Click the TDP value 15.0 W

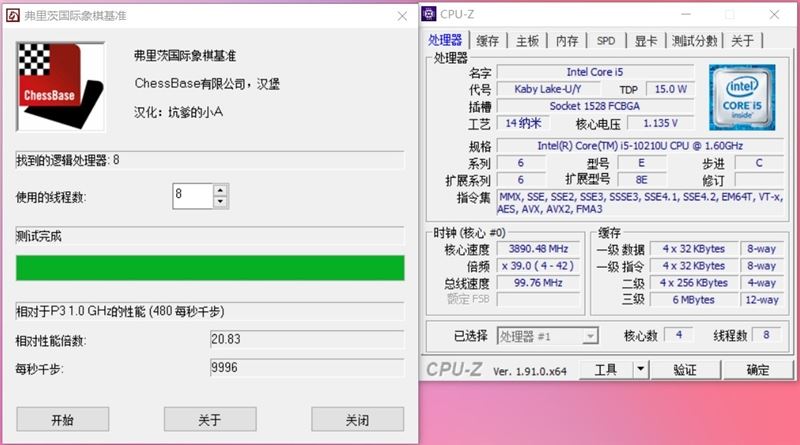[x=670, y=89]
